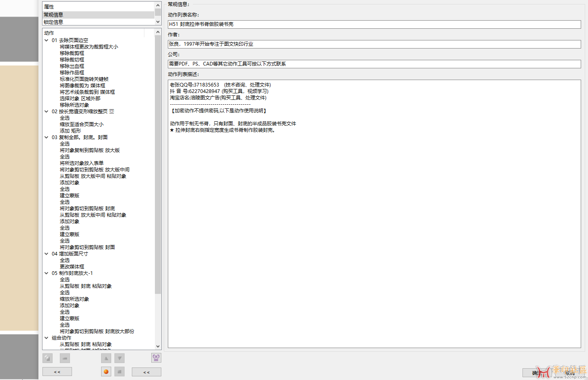Select action '移除裁切框'
The image size is (588, 380).
click(72, 60)
